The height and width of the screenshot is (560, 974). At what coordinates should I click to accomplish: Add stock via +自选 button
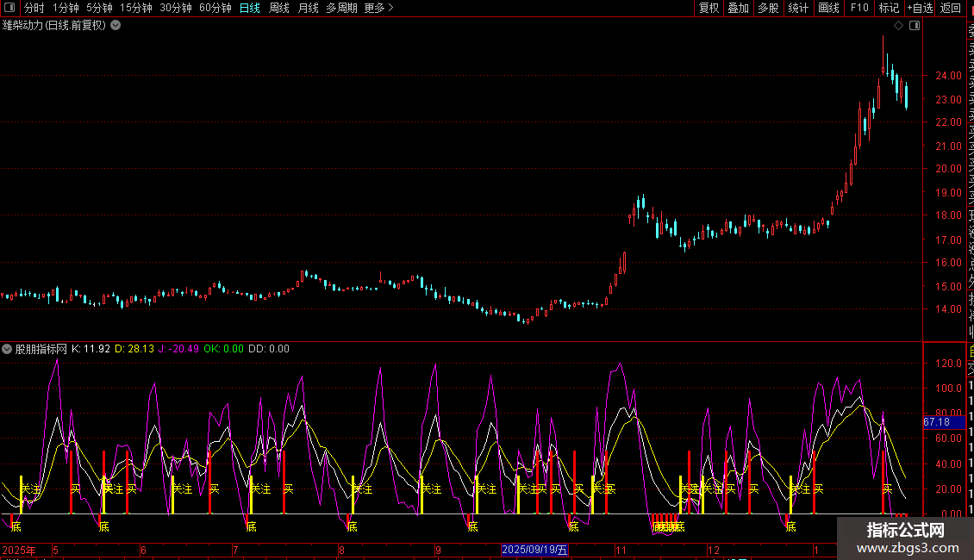(x=920, y=8)
